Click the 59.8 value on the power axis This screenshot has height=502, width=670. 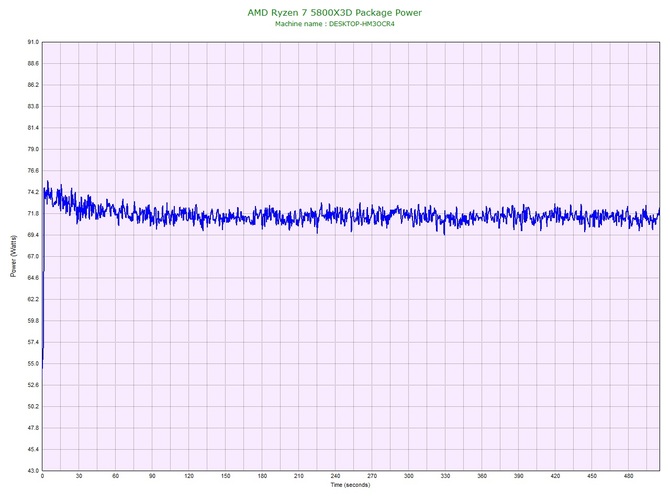33,320
